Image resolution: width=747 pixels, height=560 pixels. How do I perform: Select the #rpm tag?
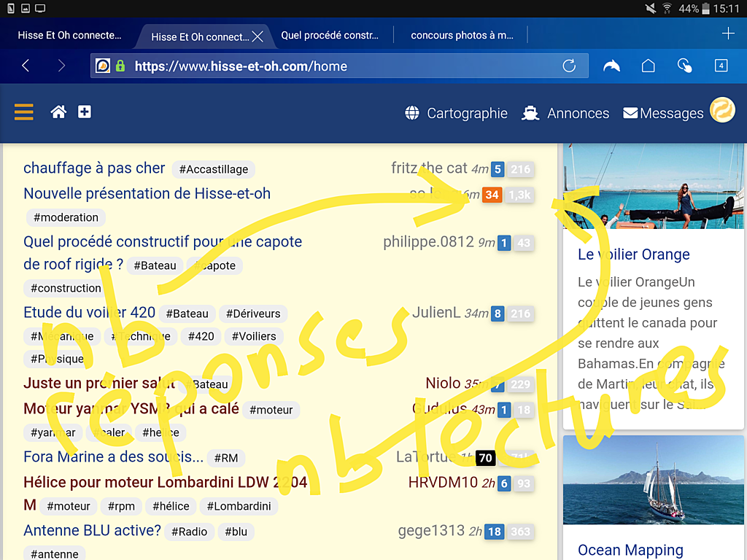click(121, 506)
